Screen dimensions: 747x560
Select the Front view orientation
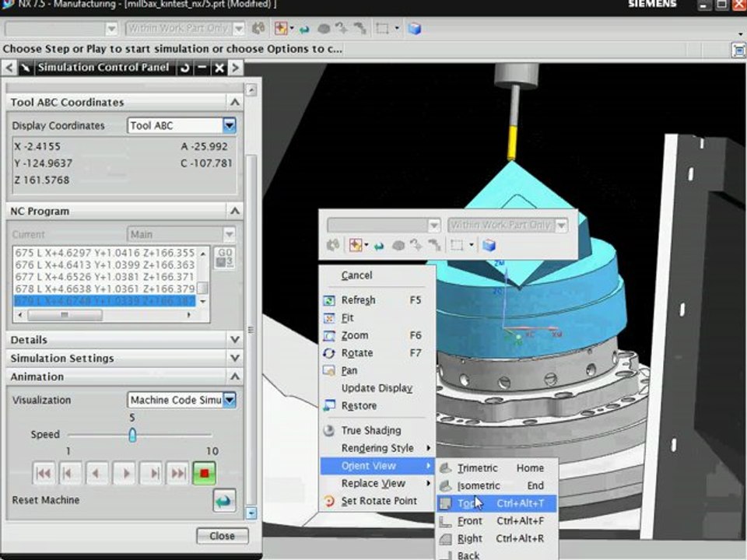pos(470,521)
